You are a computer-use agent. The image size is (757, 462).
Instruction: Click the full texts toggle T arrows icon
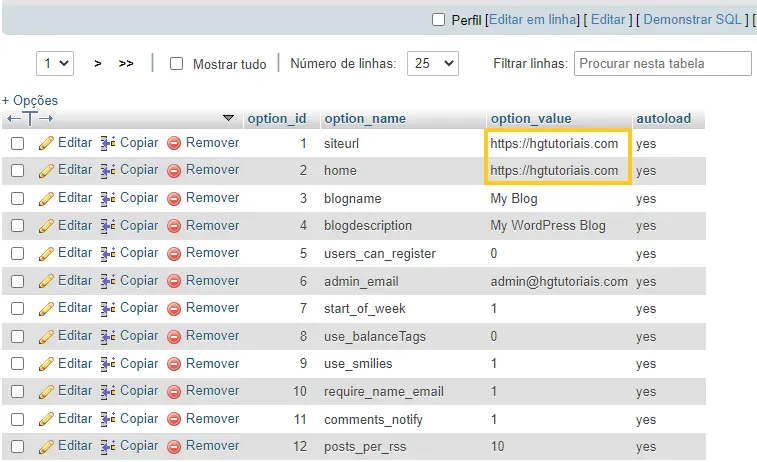[x=30, y=118]
